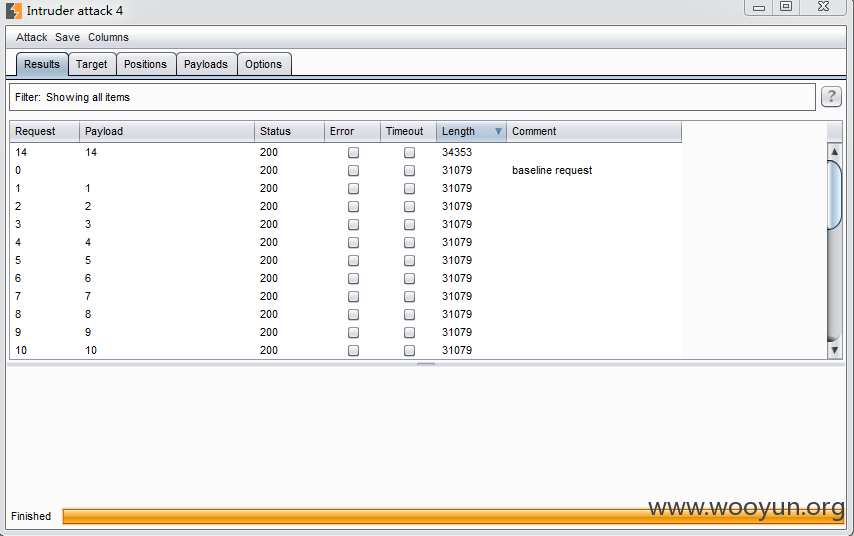Click status 200 in request 5 row
Screen dimensions: 854x536
coord(269,260)
